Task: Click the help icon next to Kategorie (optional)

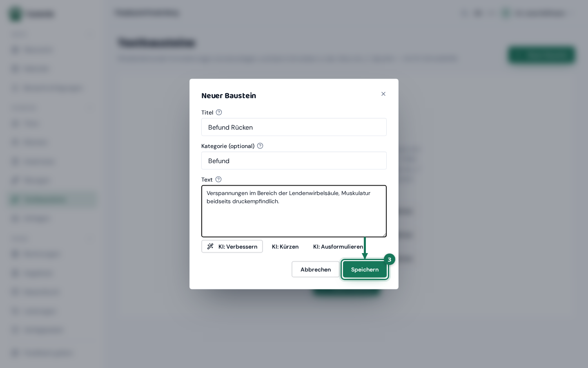Action: tap(260, 146)
